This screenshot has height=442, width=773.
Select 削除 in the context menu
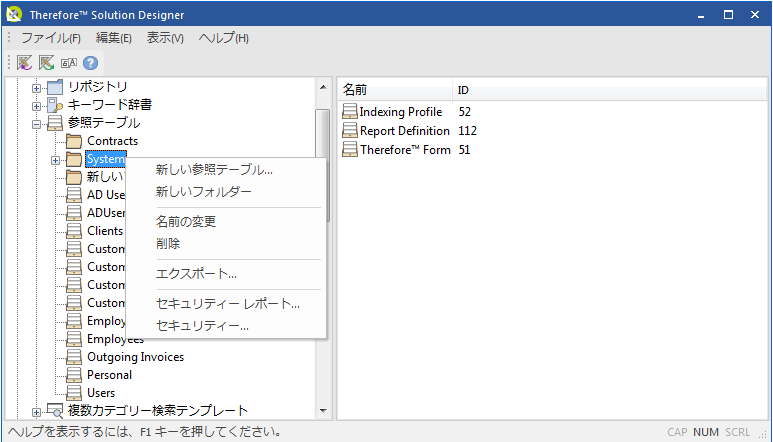[168, 243]
